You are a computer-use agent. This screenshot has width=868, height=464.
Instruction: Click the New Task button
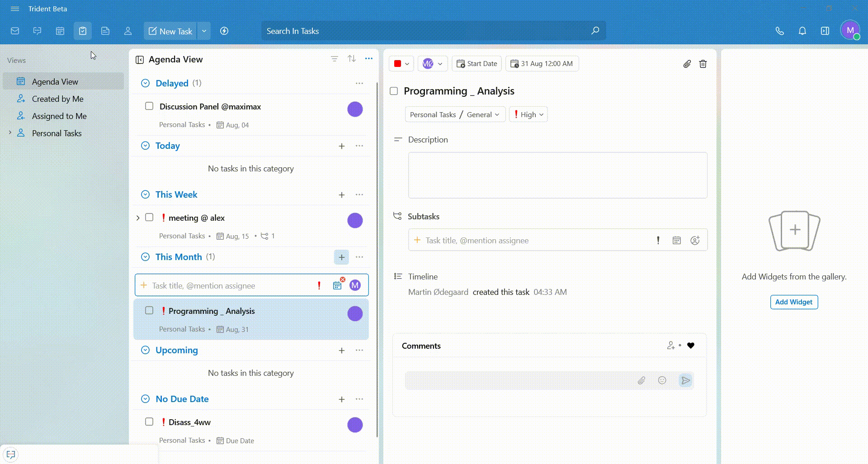[170, 31]
